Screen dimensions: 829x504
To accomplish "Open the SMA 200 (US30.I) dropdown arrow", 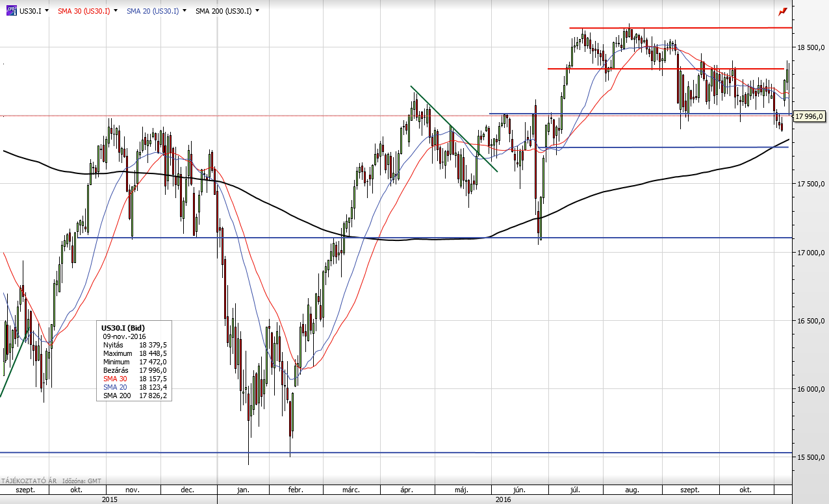I will (257, 11).
